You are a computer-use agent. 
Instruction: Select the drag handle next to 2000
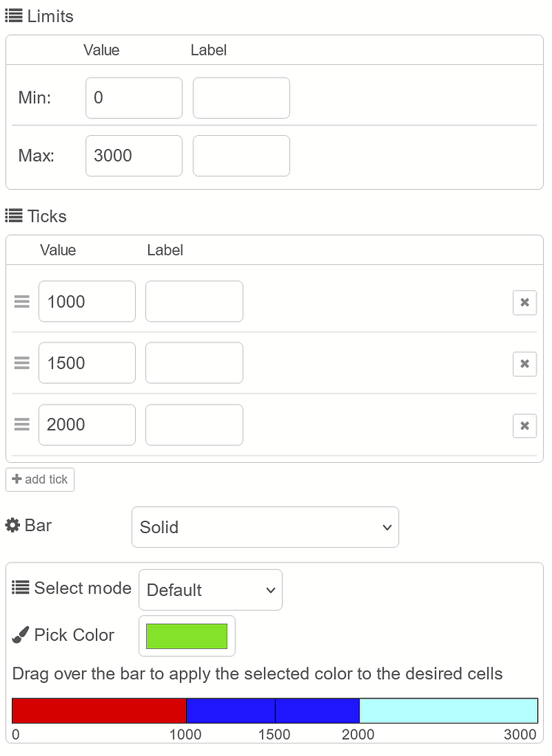[22, 425]
